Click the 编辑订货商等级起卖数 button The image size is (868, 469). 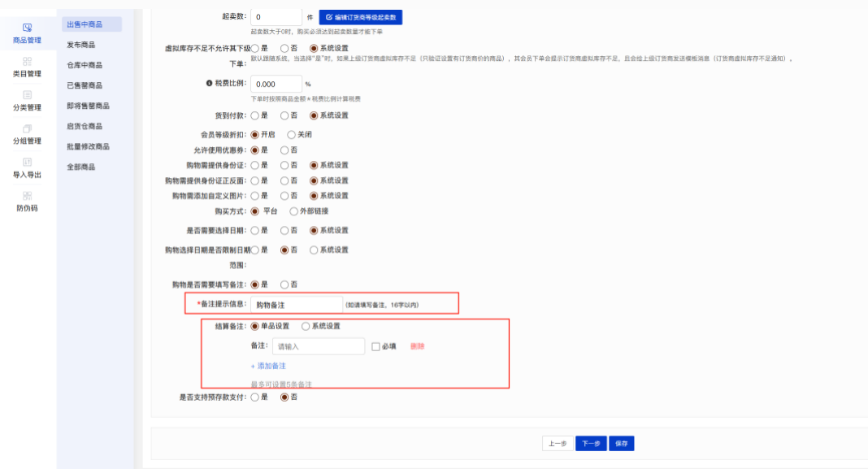[x=360, y=17]
